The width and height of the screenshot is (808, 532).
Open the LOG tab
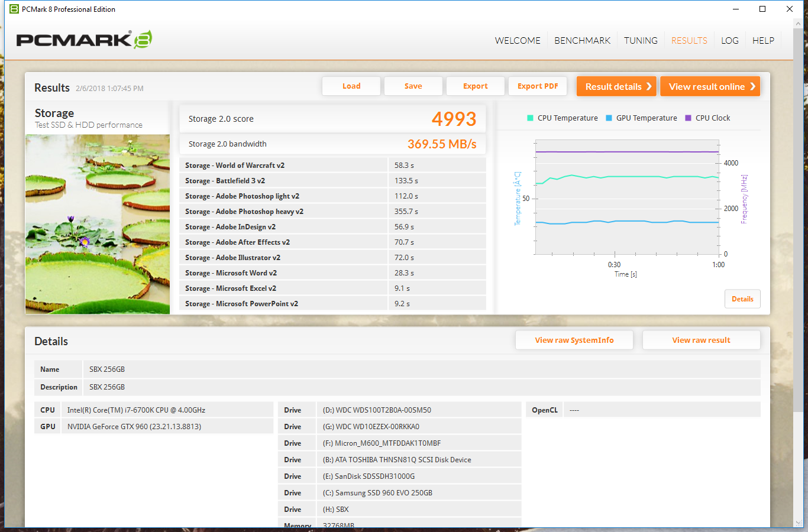coord(729,41)
